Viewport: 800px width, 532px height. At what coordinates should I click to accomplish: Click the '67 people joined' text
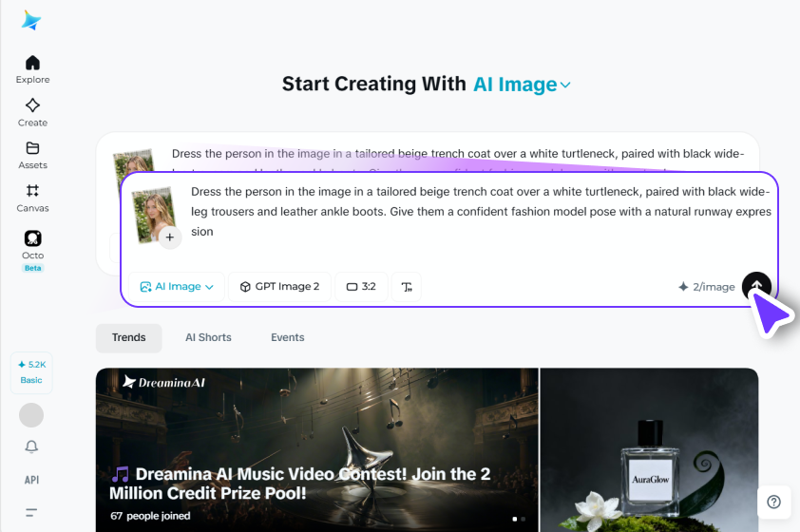[150, 516]
